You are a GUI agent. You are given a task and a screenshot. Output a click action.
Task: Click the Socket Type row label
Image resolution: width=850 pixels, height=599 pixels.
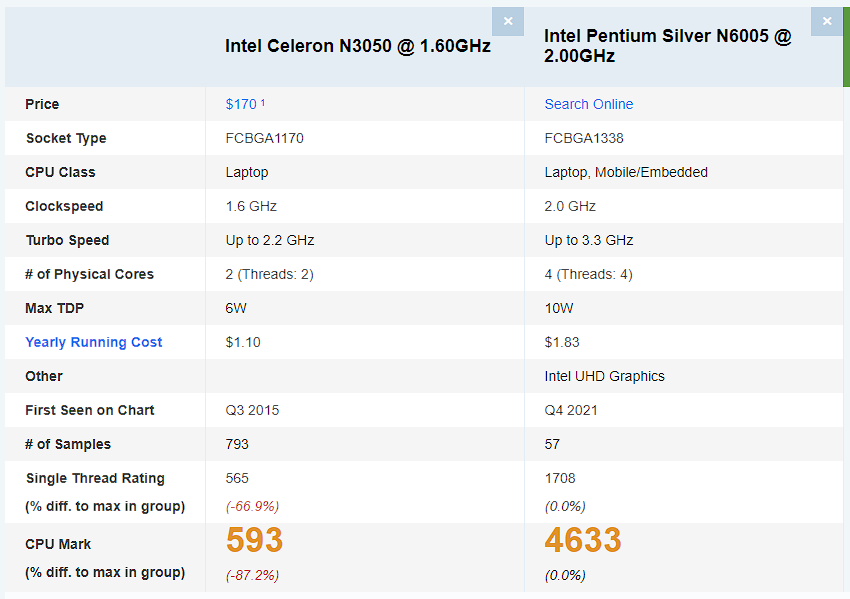[66, 138]
